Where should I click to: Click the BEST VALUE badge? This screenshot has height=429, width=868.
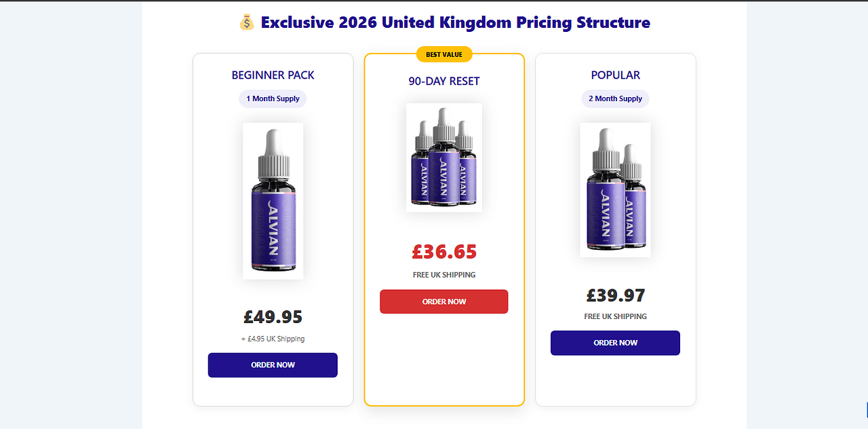click(444, 54)
